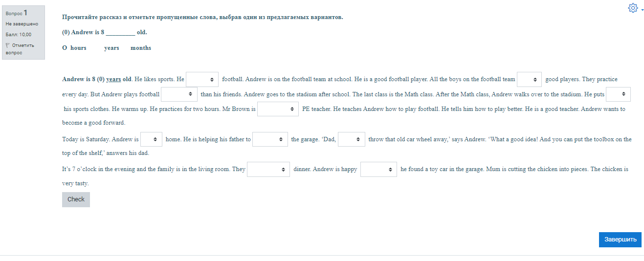Open dropdown before 'than his friends'
The height and width of the screenshot is (261, 644).
pyautogui.click(x=179, y=94)
